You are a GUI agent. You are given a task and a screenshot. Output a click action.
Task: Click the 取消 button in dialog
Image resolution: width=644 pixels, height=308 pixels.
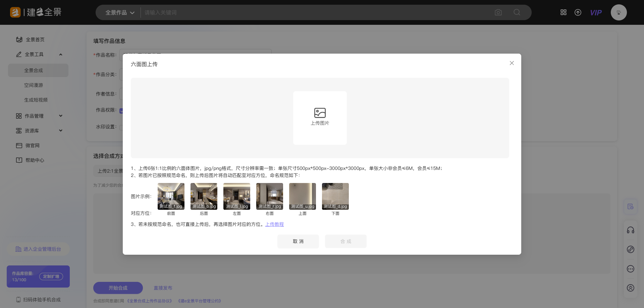298,241
